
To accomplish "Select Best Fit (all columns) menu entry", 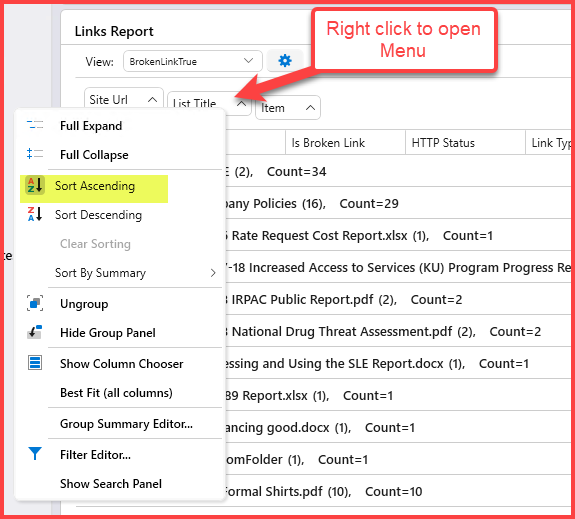I will coord(116,393).
